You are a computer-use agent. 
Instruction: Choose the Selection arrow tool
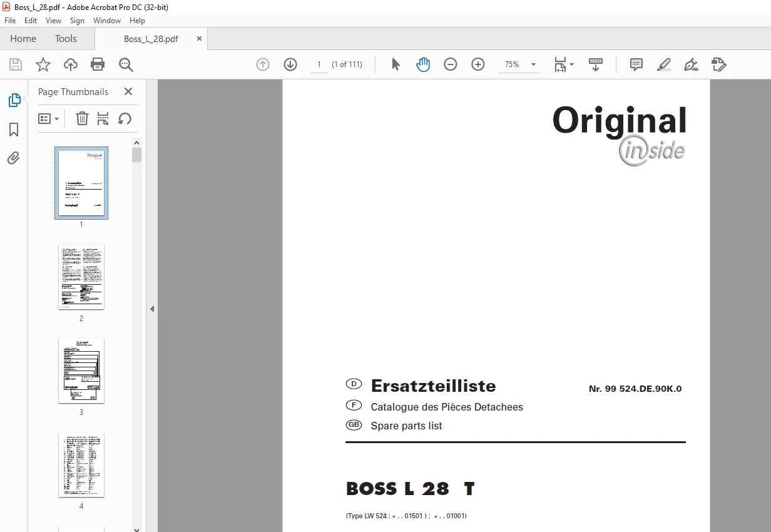click(x=396, y=64)
